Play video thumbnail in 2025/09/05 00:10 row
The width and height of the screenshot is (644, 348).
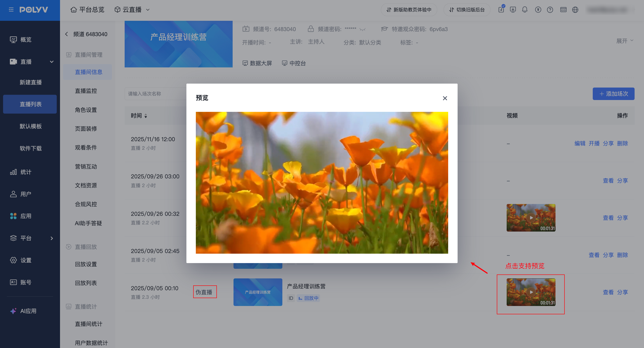tap(531, 292)
